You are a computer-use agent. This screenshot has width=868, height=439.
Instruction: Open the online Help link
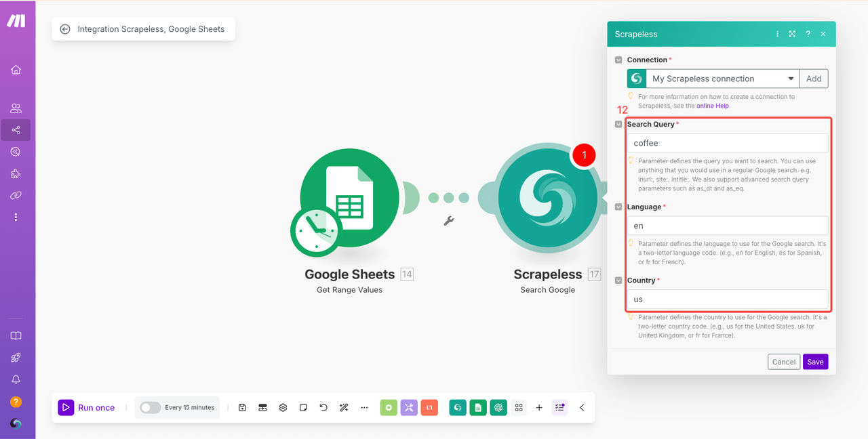coord(713,106)
